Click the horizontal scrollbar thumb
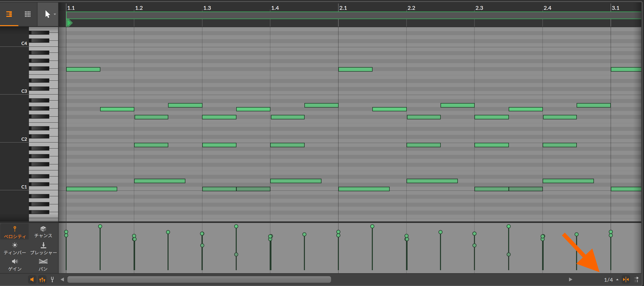644x286 pixels. coord(199,279)
